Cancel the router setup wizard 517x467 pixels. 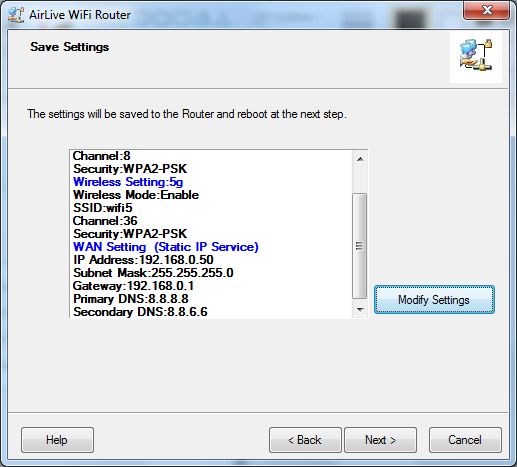[x=465, y=440]
